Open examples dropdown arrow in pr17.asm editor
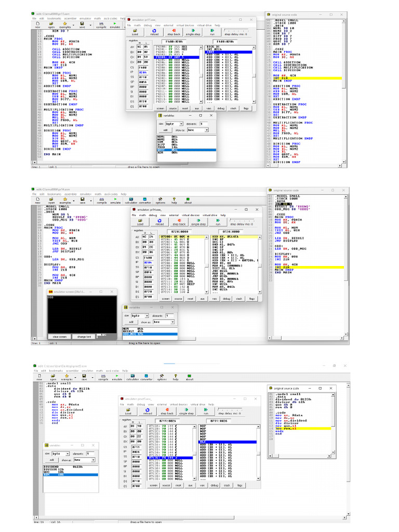Viewport: 399px width, 532px height. 73,25
